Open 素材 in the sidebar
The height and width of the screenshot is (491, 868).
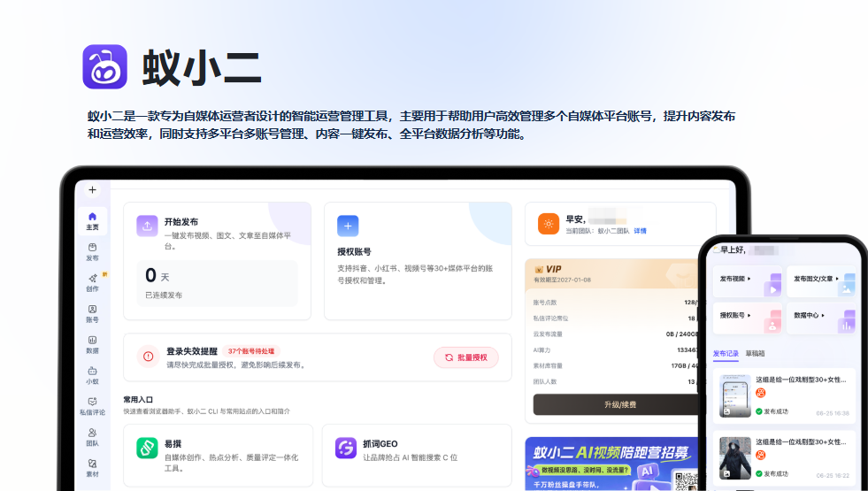coord(92,468)
